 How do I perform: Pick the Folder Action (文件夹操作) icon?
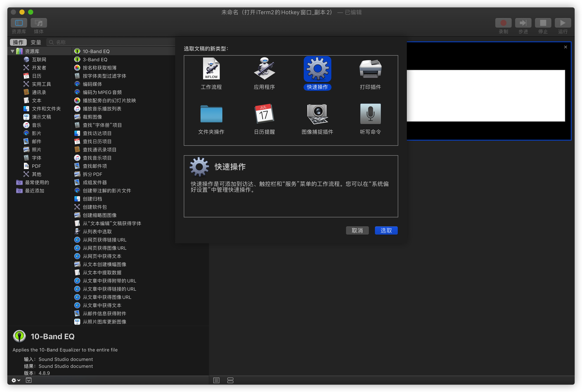click(x=211, y=114)
